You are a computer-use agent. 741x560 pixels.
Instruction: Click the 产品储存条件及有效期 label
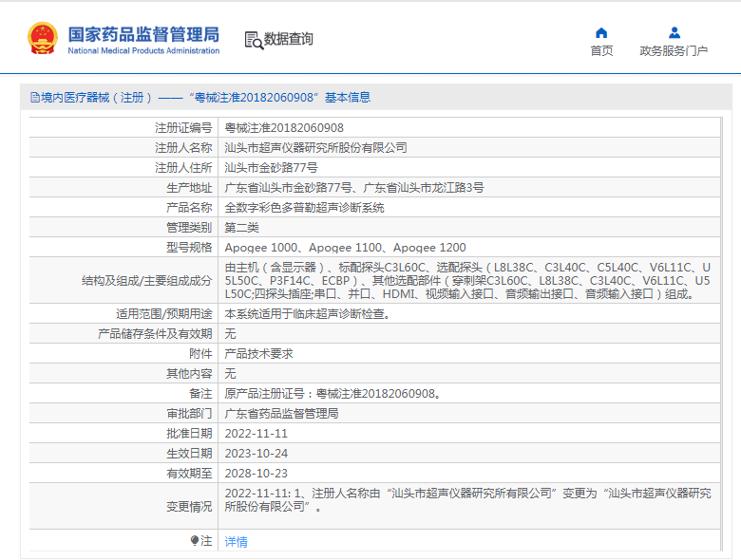point(155,334)
